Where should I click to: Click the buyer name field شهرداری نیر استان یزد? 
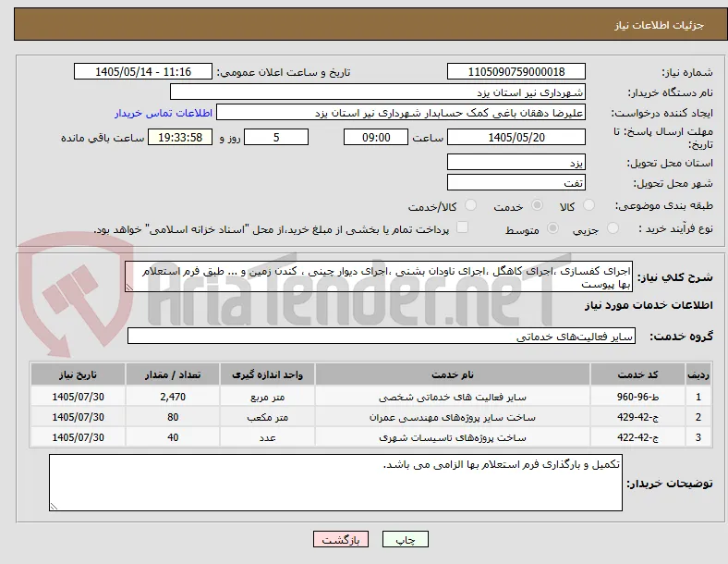click(x=378, y=92)
